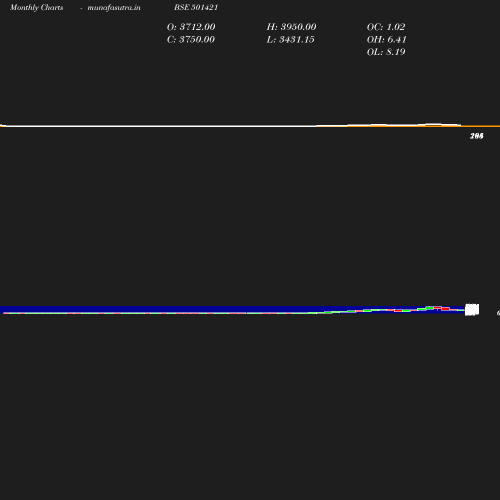Click the open price O: 3712.00
The image size is (500, 500).
point(191,27)
